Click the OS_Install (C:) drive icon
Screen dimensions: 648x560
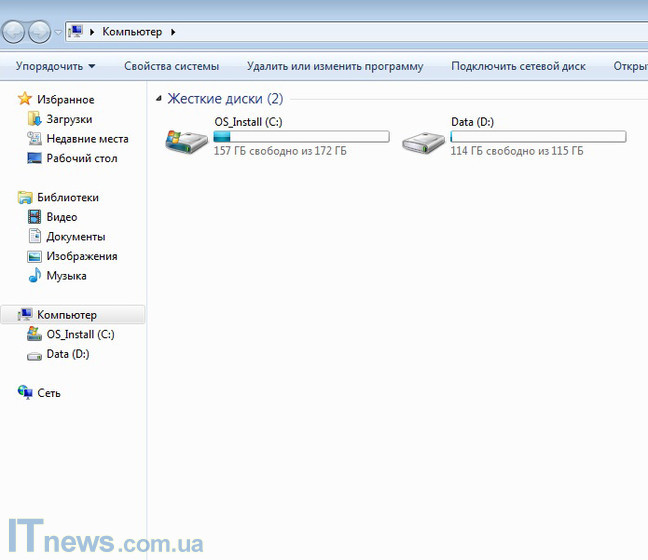[x=186, y=141]
